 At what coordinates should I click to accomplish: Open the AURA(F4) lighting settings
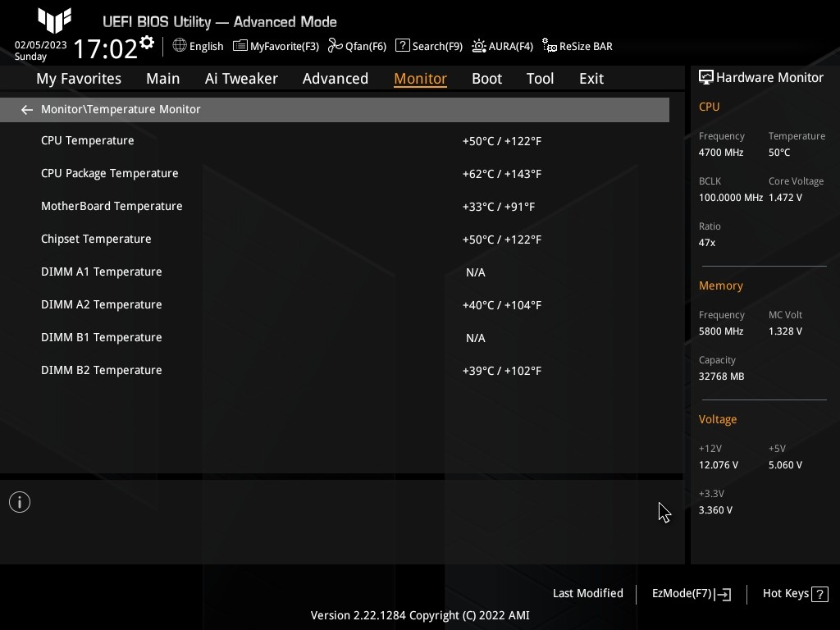pos(502,47)
